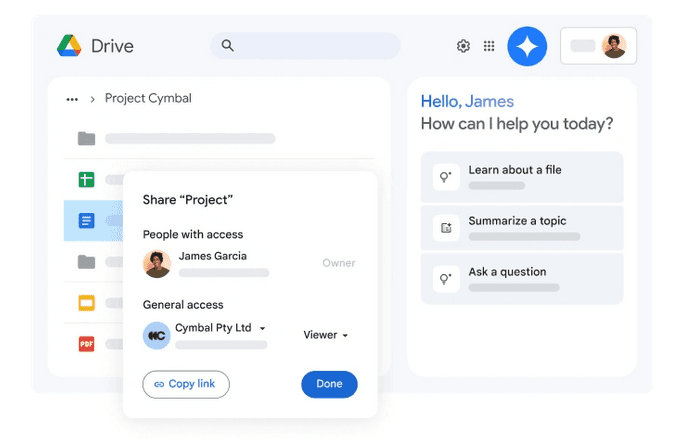Click the Share "Project" dialog title
Screen dimensions: 678x441
pyautogui.click(x=188, y=200)
